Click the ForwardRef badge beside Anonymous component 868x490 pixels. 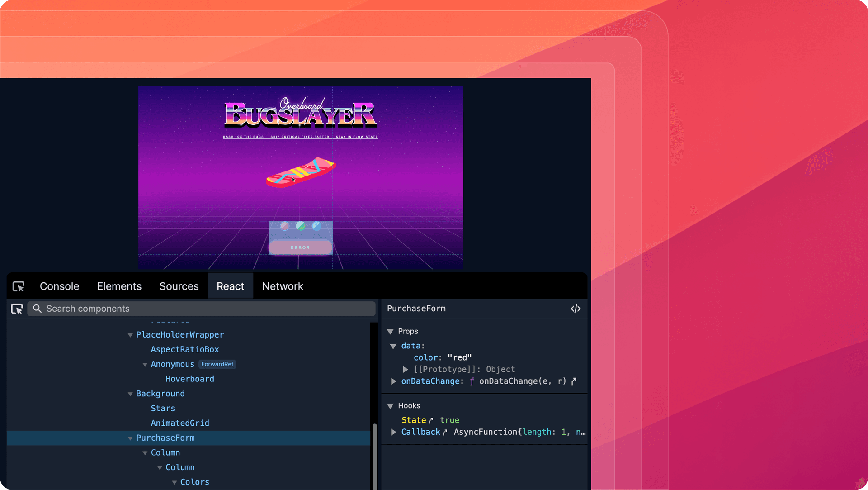[217, 364]
